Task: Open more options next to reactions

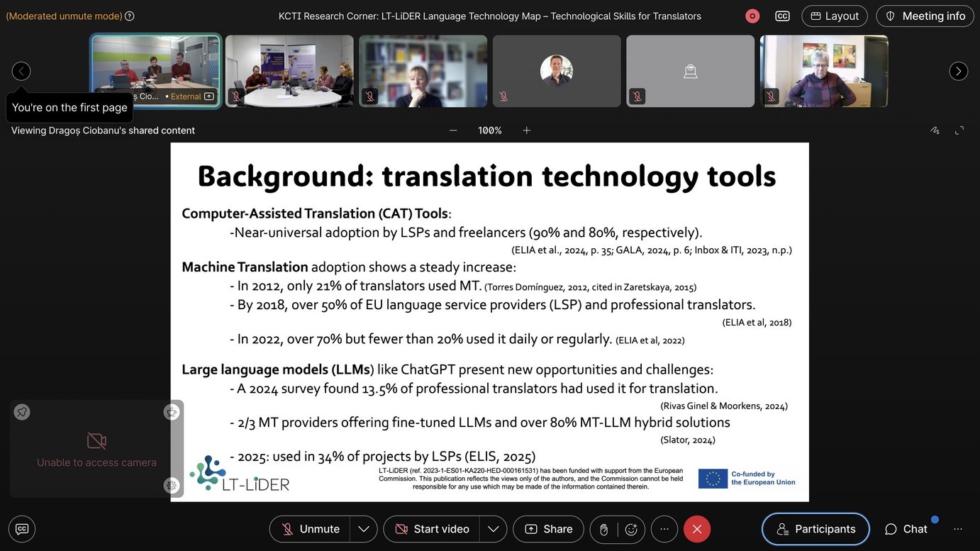Action: [x=664, y=529]
